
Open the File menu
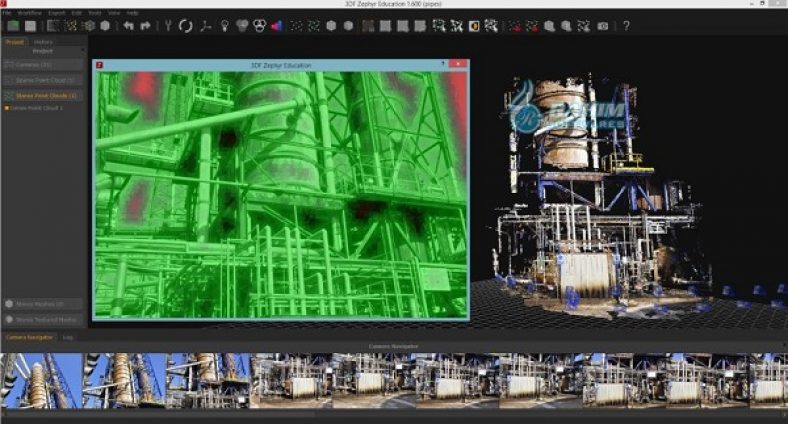(x=7, y=13)
